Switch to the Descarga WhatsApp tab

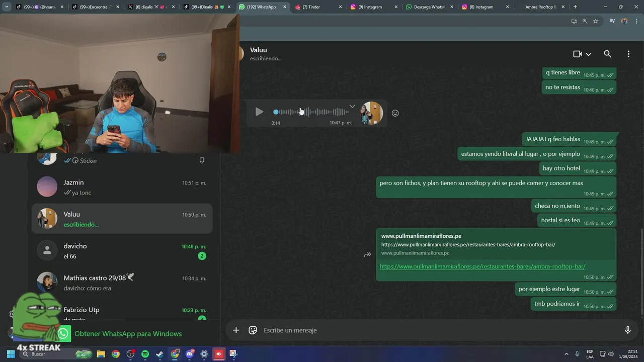[x=429, y=7]
